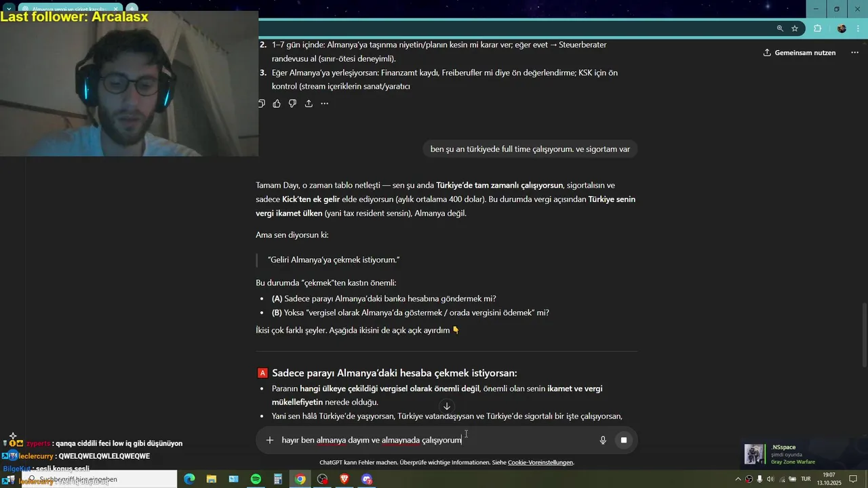The image size is (868, 488).
Task: Close the current Chrome tab
Action: (115, 9)
